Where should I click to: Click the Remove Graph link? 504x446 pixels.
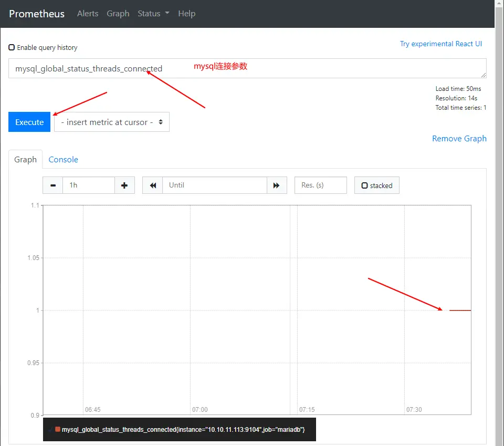coord(459,139)
